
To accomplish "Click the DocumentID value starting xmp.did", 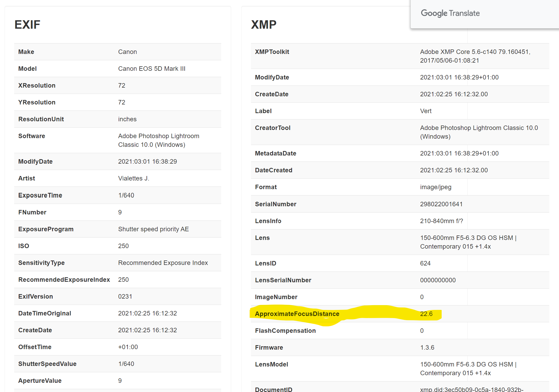I will 472,390.
